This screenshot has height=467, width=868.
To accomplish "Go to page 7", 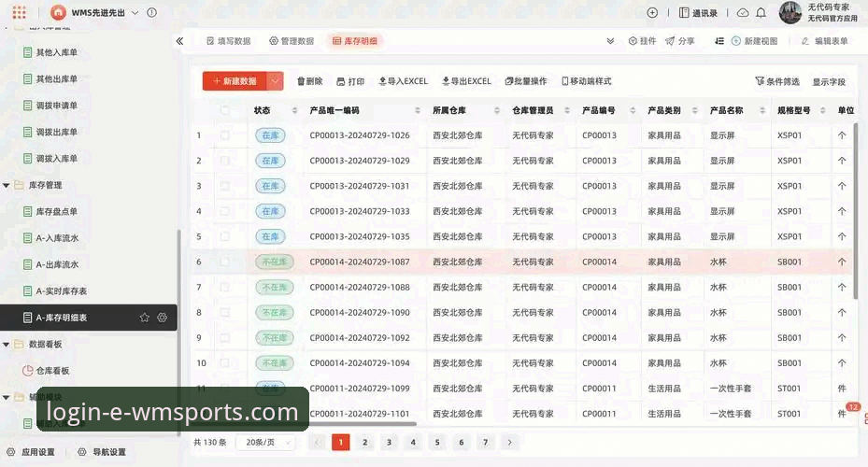I will point(486,442).
